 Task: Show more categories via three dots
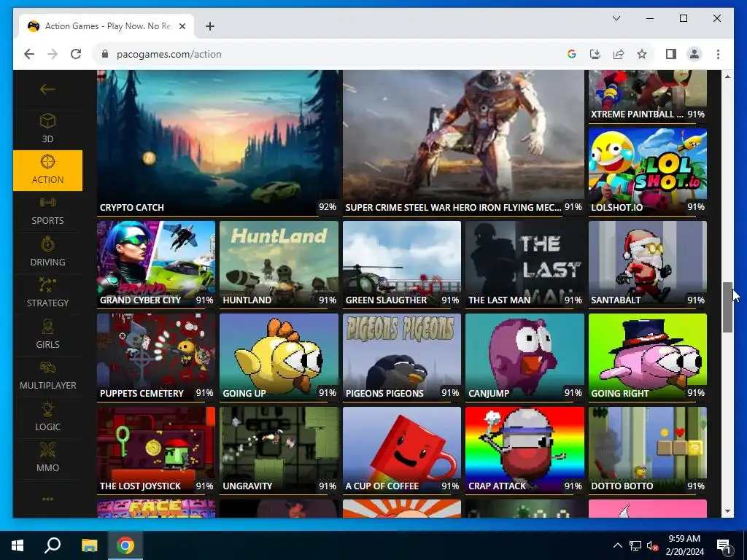click(47, 499)
